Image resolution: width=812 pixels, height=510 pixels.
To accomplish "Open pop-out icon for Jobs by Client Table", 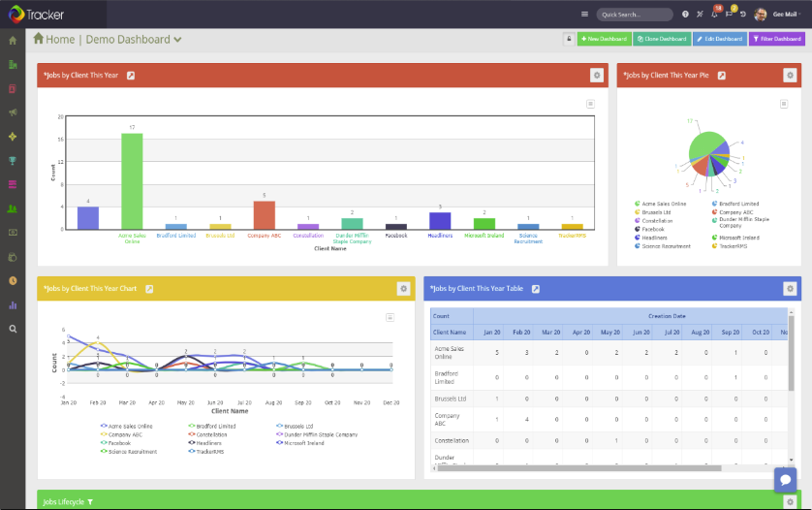I will click(536, 289).
